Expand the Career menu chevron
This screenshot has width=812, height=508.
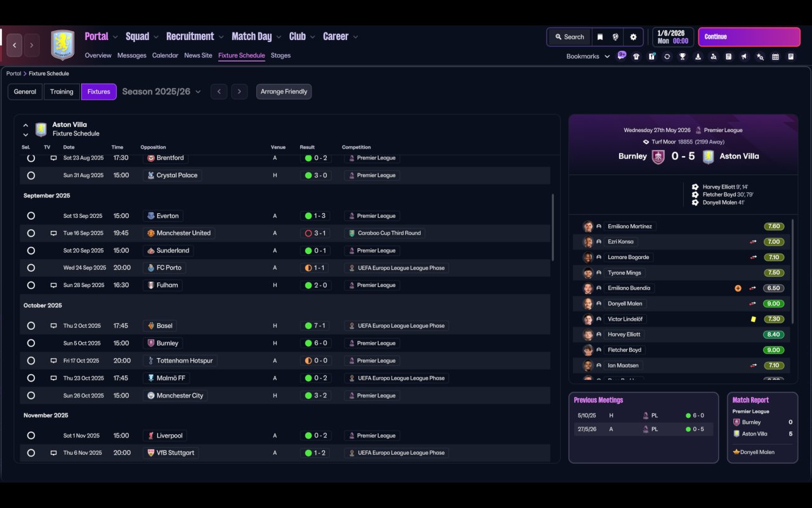[355, 37]
